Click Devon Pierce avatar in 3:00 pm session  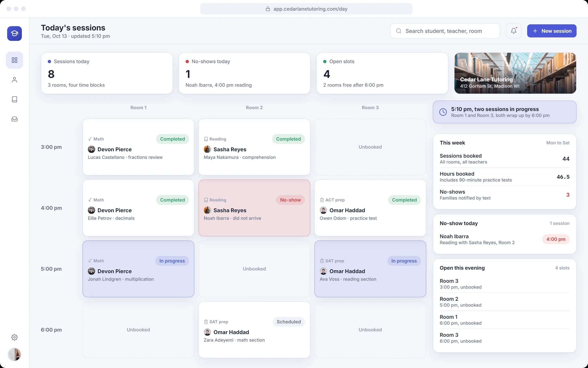91,149
